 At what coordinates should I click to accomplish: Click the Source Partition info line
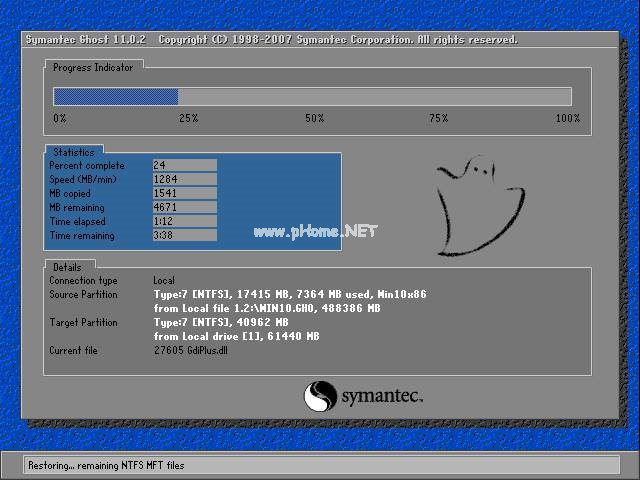(290, 295)
